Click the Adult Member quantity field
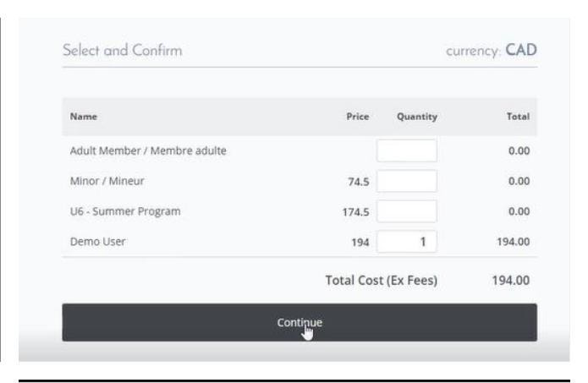 coord(407,150)
